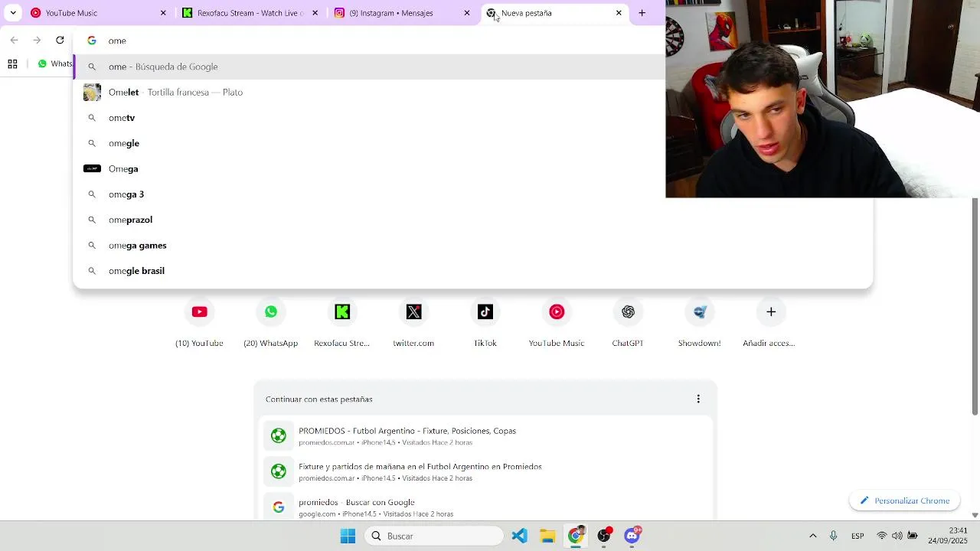Open Discord from taskbar
This screenshot has width=980, height=551.
pyautogui.click(x=632, y=536)
